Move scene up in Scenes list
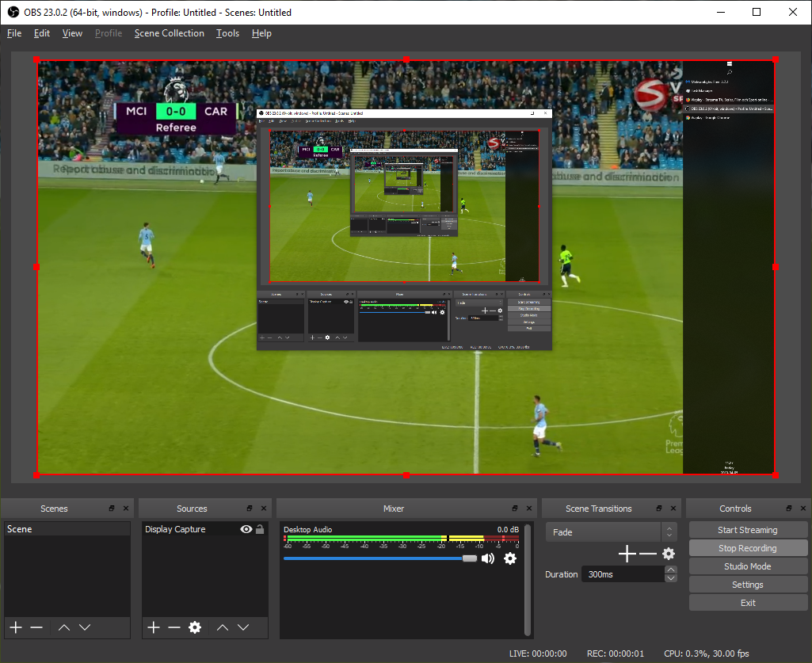812x663 pixels. (64, 627)
